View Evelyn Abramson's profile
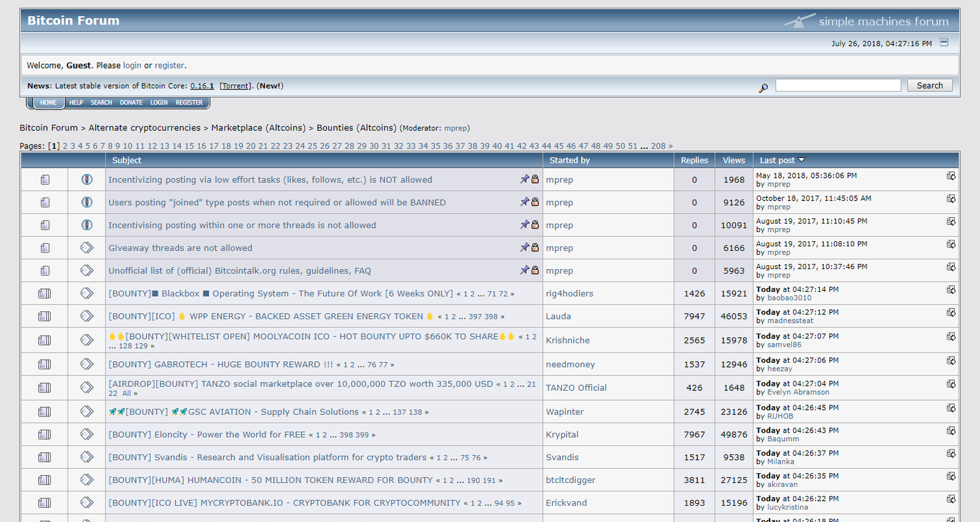The height and width of the screenshot is (522, 980). [x=798, y=392]
